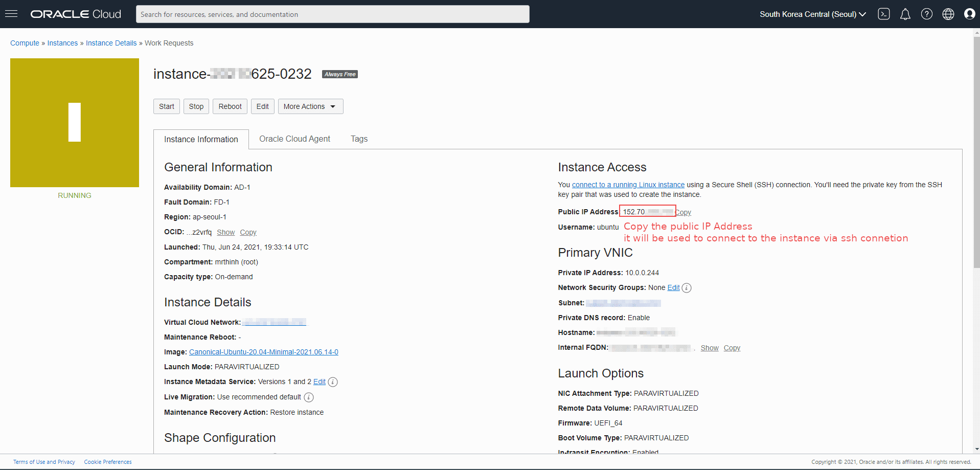Select the Firmware value UEFI_64
This screenshot has height=470, width=980.
(608, 423)
